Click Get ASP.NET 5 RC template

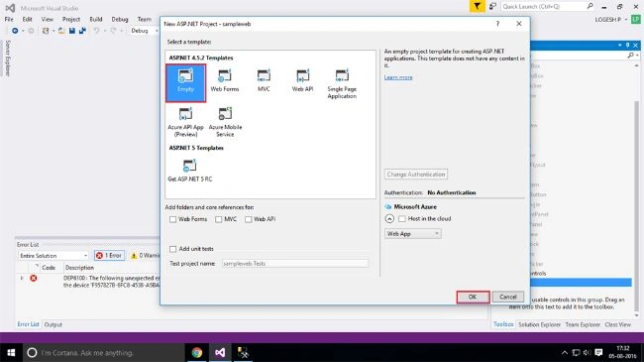(x=190, y=171)
